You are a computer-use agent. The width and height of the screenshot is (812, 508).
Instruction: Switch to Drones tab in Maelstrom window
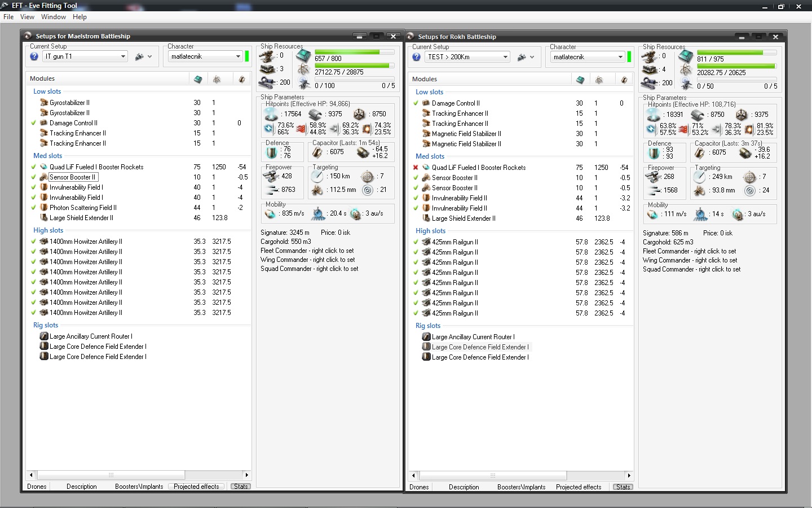pyautogui.click(x=37, y=487)
